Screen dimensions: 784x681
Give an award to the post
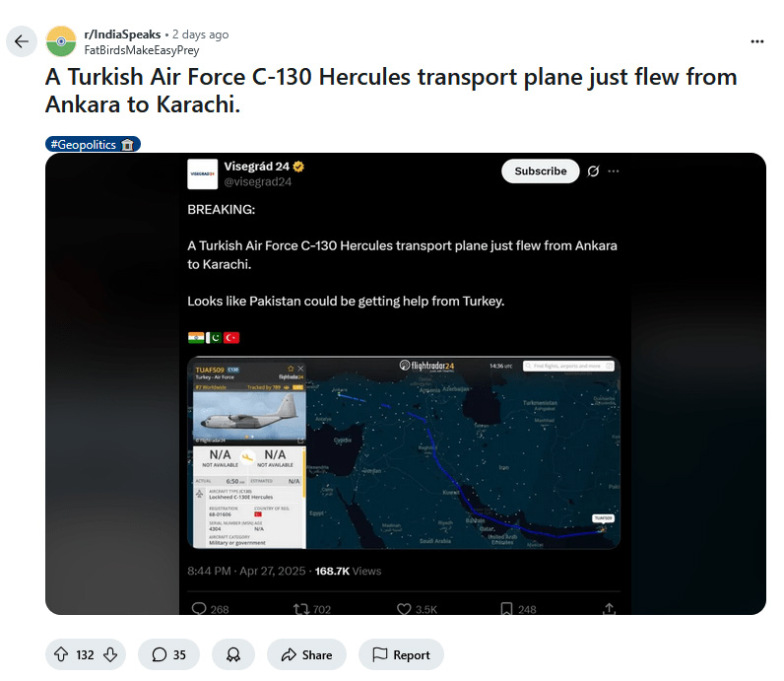click(233, 654)
